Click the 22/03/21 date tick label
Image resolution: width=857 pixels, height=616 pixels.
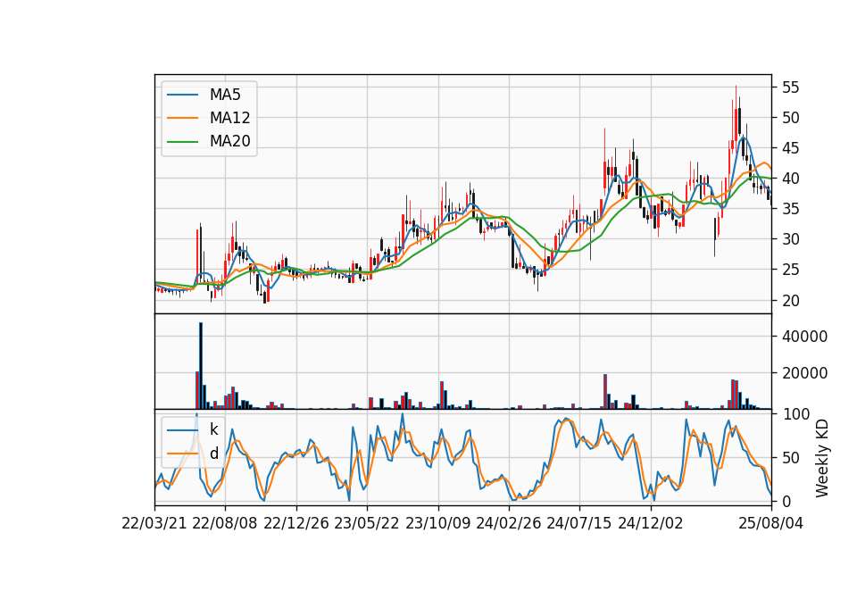(x=154, y=523)
